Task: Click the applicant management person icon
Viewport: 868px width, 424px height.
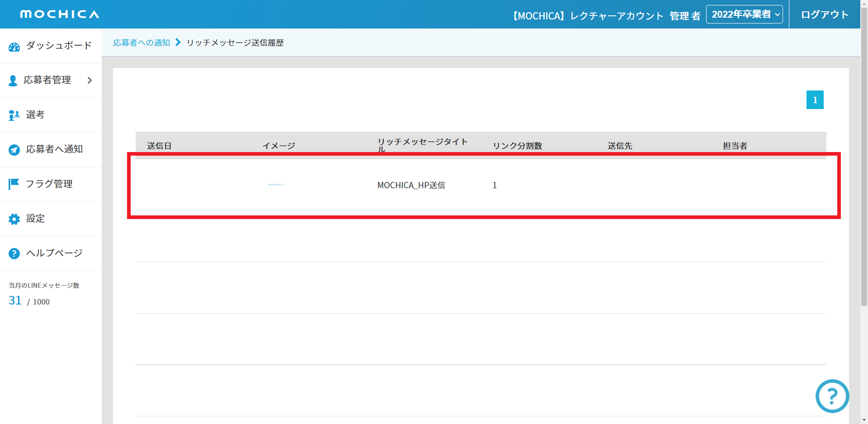Action: click(13, 81)
